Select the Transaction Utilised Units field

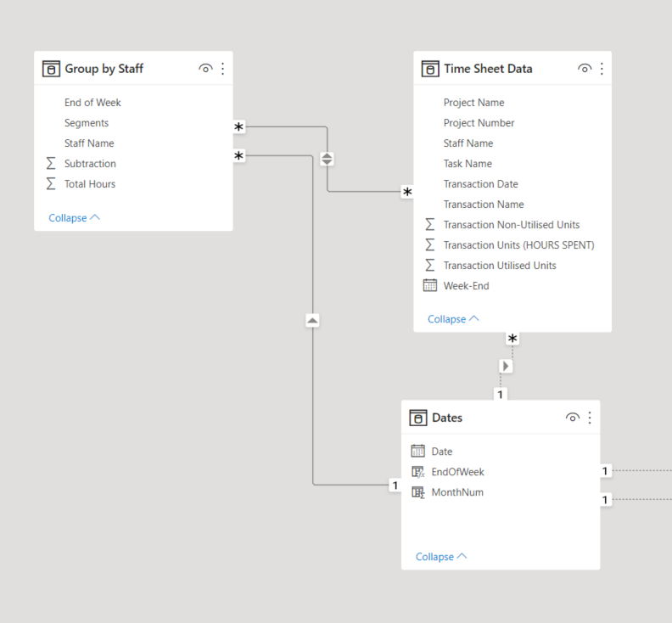(500, 266)
